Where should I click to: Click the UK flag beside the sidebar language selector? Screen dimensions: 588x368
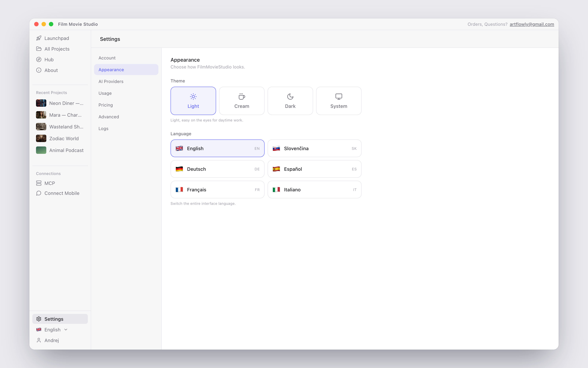coord(39,330)
